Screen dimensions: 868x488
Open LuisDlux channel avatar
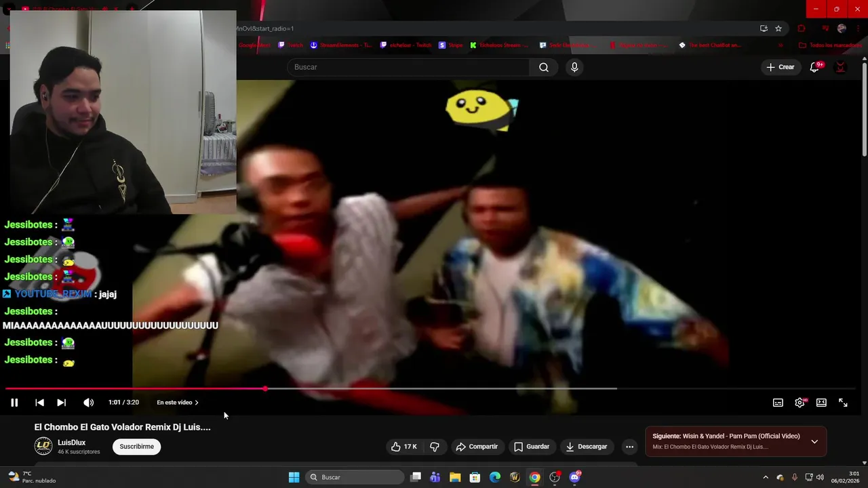(x=43, y=446)
